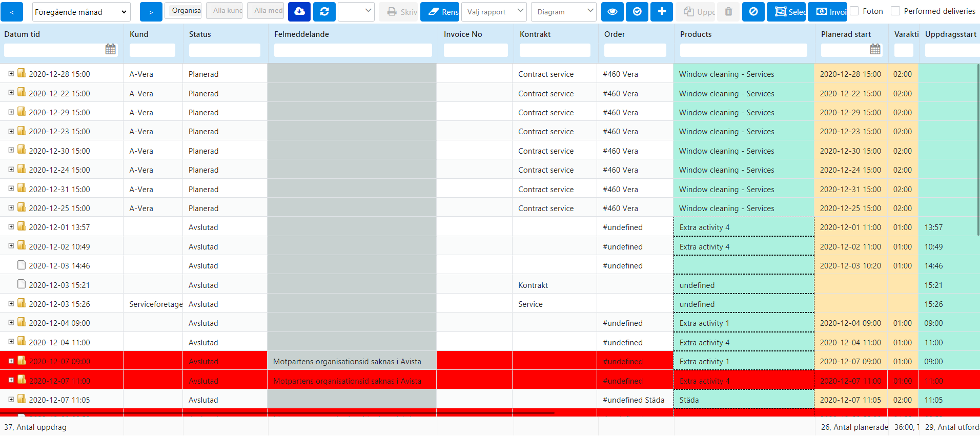Click folder icon of row 2020-12-01 13:57
Image resolution: width=980 pixels, height=437 pixels.
(22, 226)
